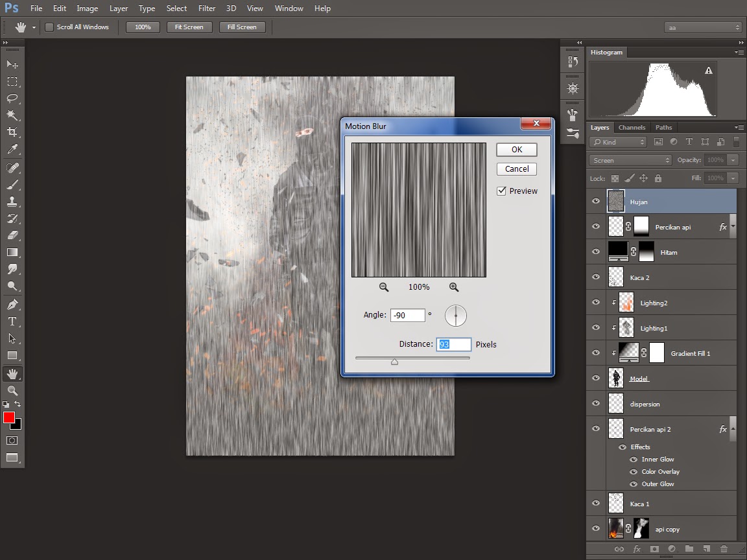
Task: Select the Crop tool
Action: pos(12,132)
